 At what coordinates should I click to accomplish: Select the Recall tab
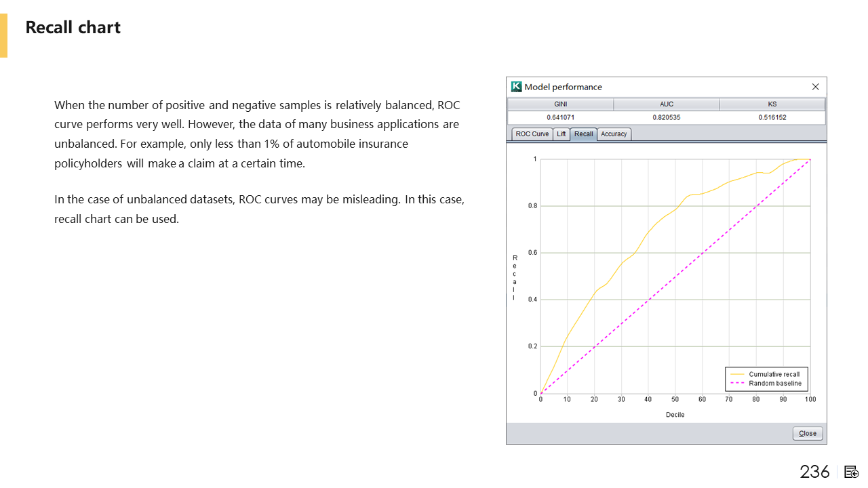(583, 134)
